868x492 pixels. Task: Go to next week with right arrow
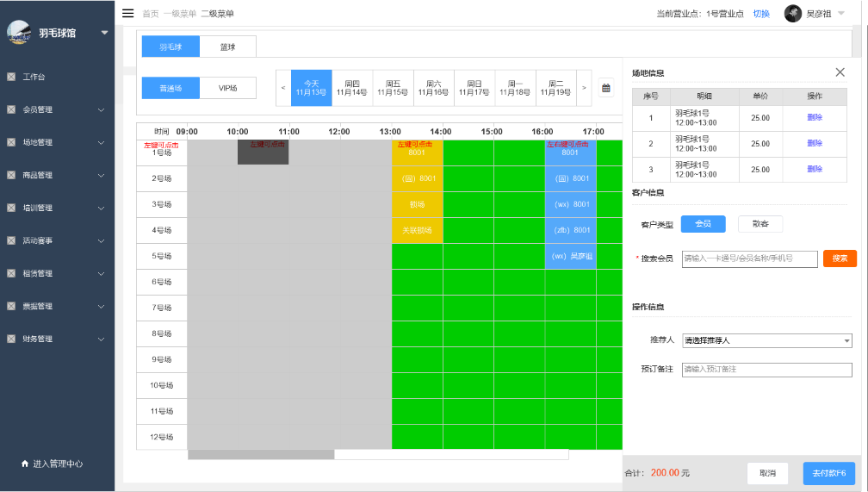pos(584,88)
